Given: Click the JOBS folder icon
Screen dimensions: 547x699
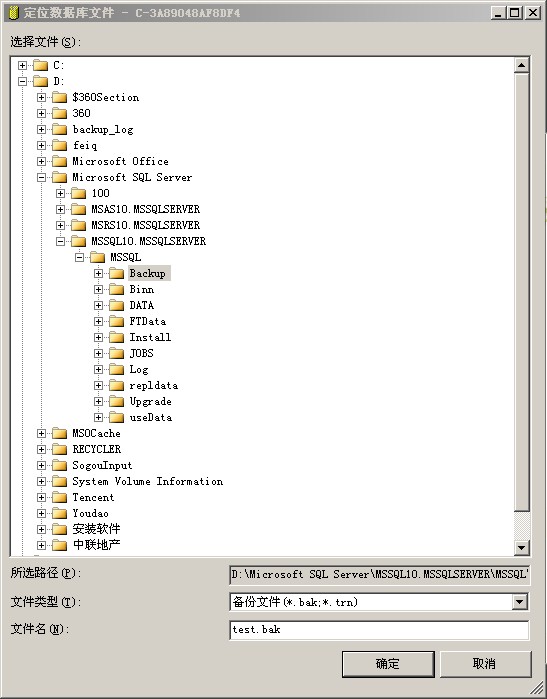Looking at the screenshot, I should point(116,354).
